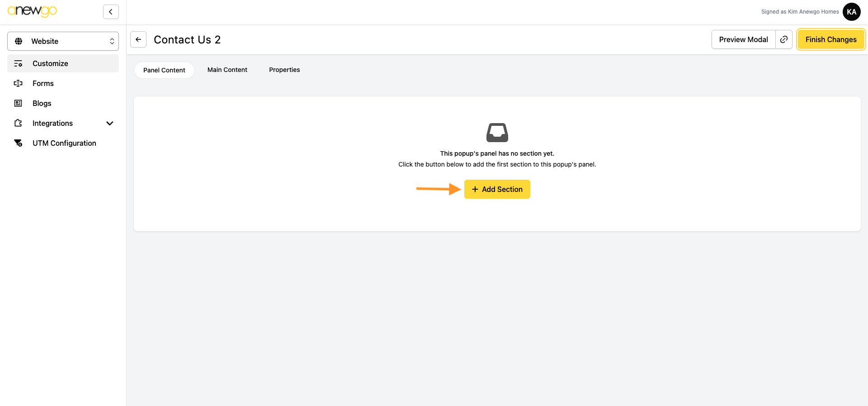The height and width of the screenshot is (406, 868).
Task: Expand the Integrations submenu chevron
Action: [x=109, y=124]
